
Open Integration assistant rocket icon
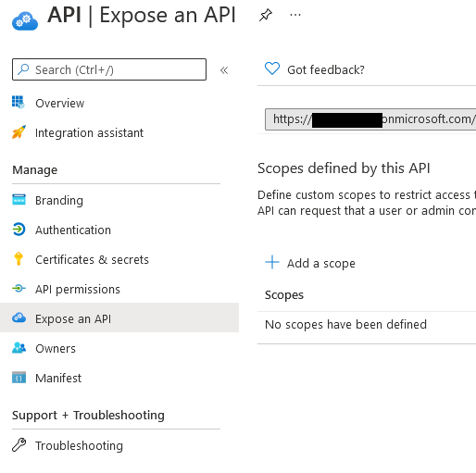[19, 132]
